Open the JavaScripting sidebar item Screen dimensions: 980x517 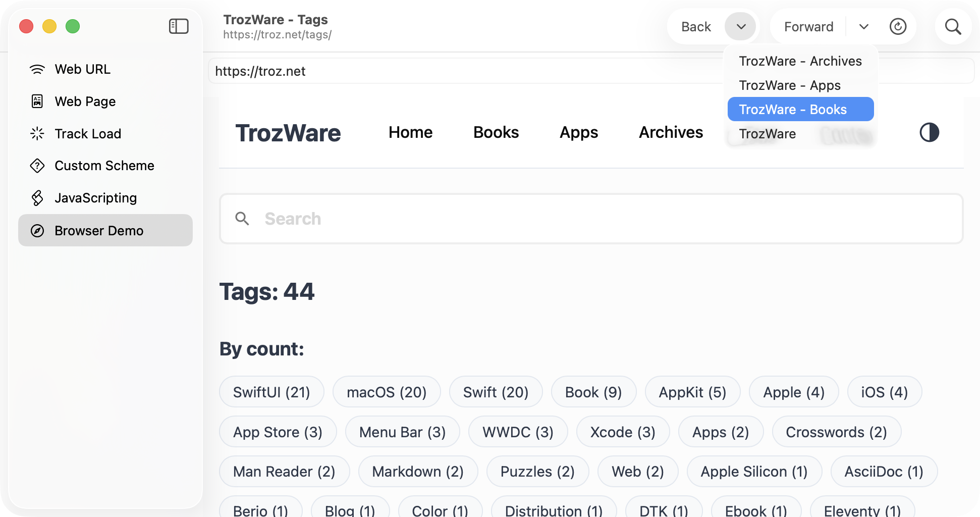[37, 197]
